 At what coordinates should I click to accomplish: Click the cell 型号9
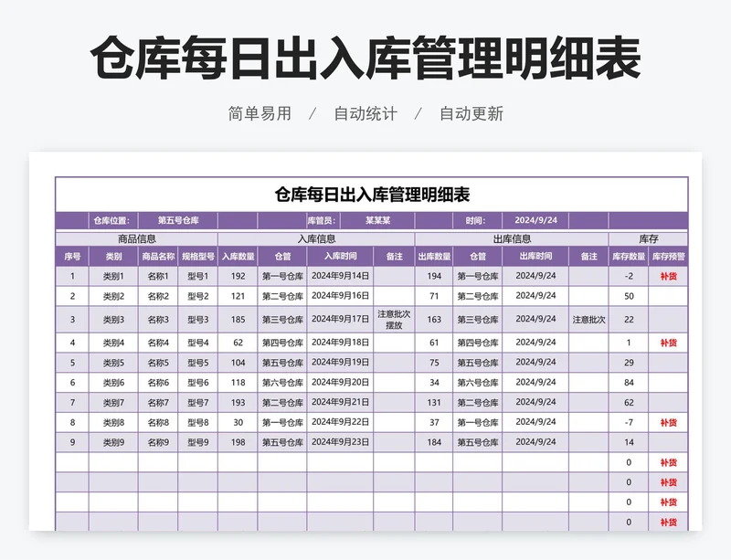tap(198, 442)
